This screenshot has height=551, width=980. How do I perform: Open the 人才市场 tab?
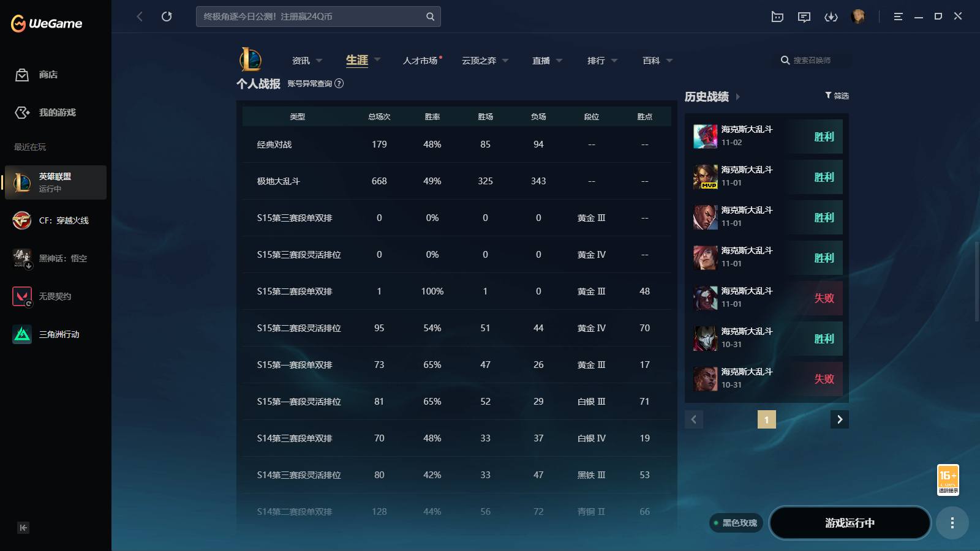pyautogui.click(x=420, y=61)
